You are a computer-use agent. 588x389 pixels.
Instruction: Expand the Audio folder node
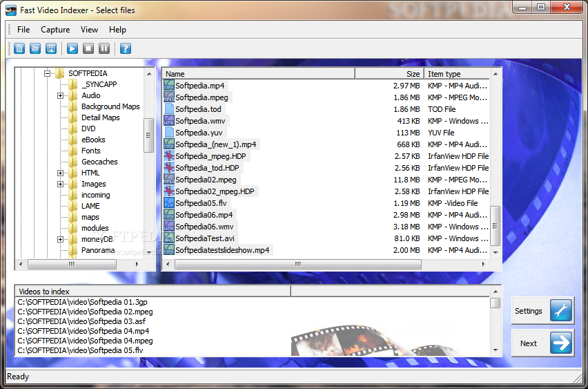point(60,95)
